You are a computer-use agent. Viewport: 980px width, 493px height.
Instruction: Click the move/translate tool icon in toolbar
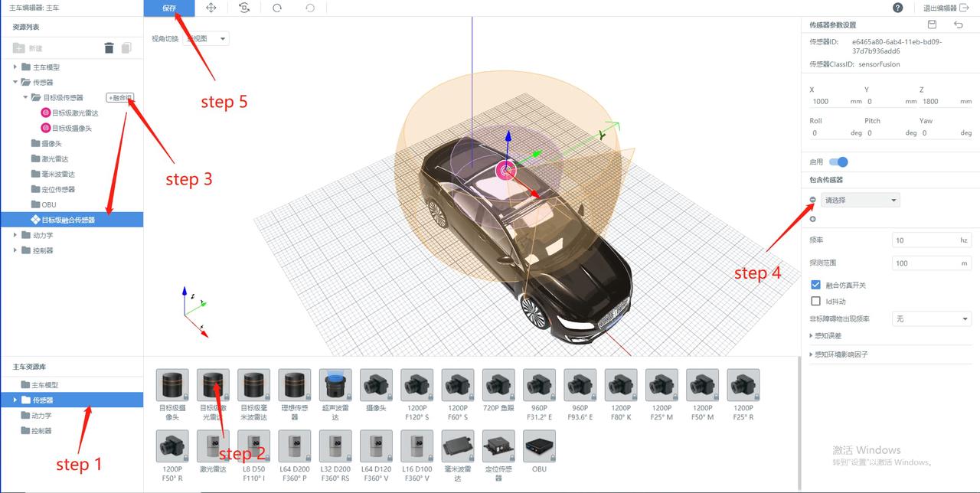211,8
